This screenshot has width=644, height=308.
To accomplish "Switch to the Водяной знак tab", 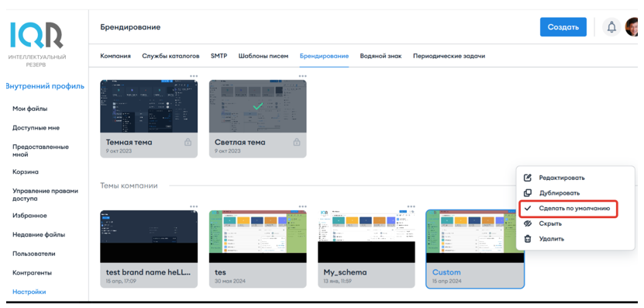I will 381,56.
